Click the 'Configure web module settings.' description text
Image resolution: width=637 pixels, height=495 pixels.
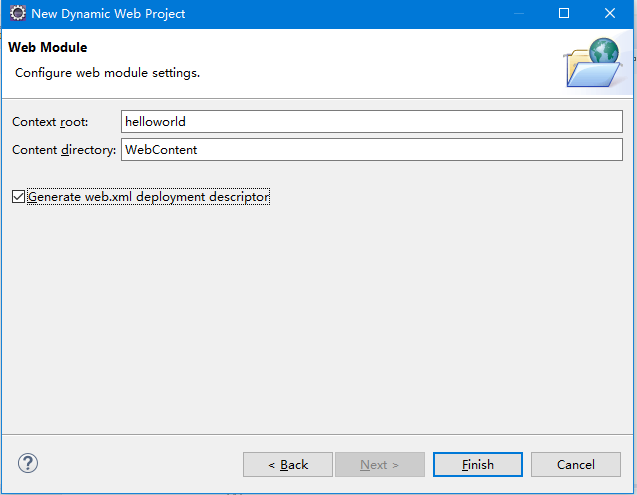coord(108,73)
